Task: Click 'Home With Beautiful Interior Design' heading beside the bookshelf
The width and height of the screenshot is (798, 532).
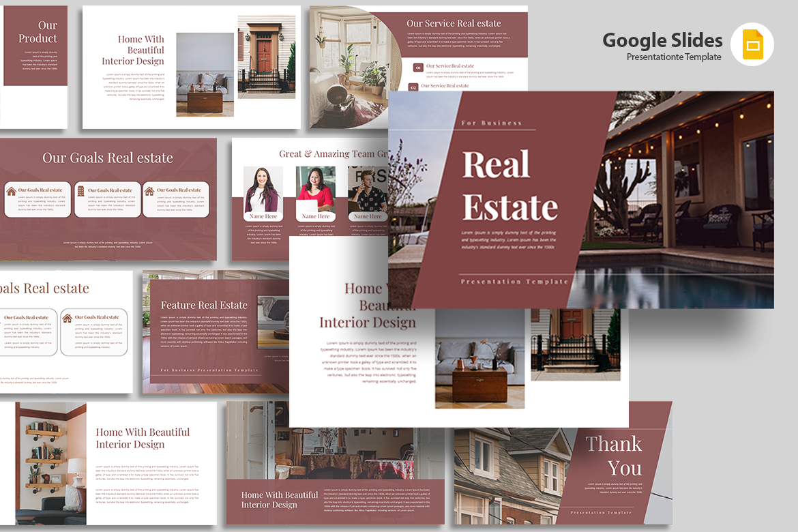Action: pyautogui.click(x=143, y=438)
